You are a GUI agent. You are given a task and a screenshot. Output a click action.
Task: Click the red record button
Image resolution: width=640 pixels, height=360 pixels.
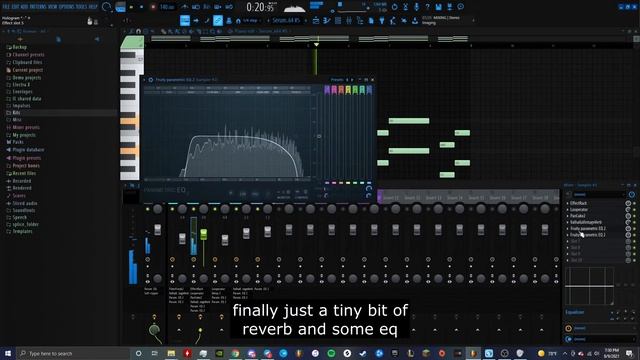click(153, 7)
